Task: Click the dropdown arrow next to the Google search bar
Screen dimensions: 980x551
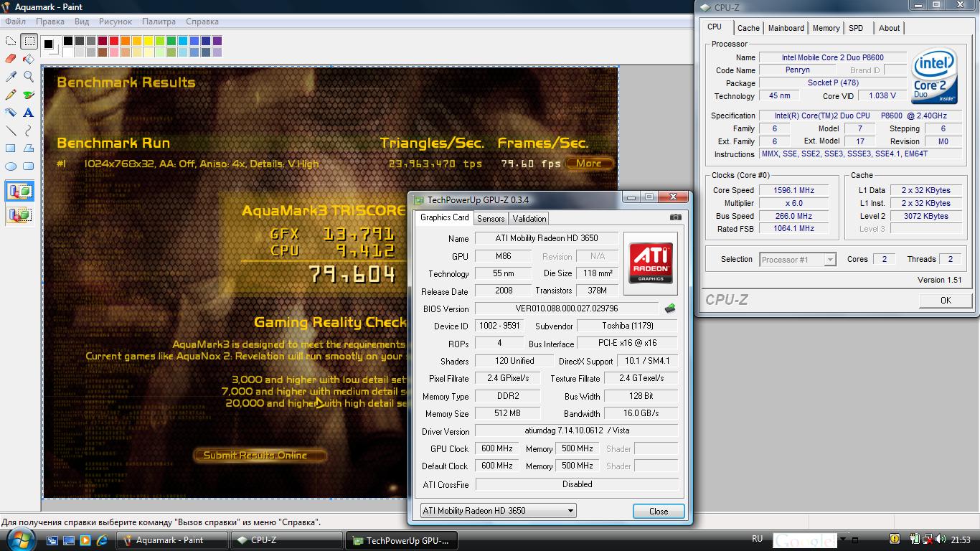Action: [x=844, y=540]
